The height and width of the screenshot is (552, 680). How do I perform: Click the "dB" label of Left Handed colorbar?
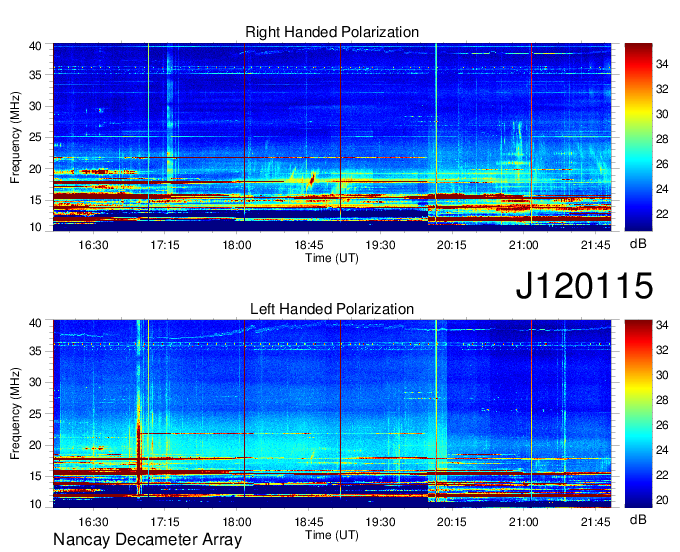click(x=638, y=519)
